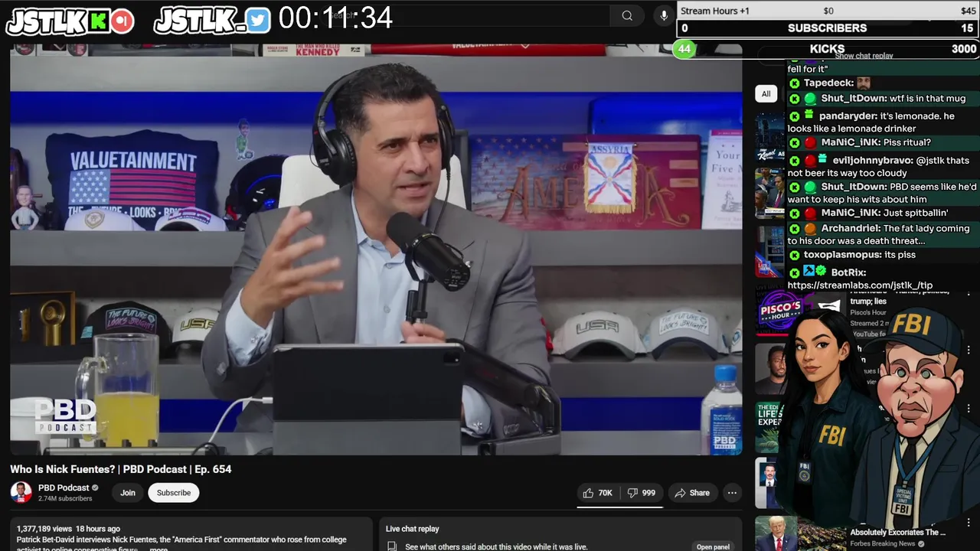Click the Forbes Breaking News channel name
The width and height of the screenshot is (980, 551).
point(884,544)
